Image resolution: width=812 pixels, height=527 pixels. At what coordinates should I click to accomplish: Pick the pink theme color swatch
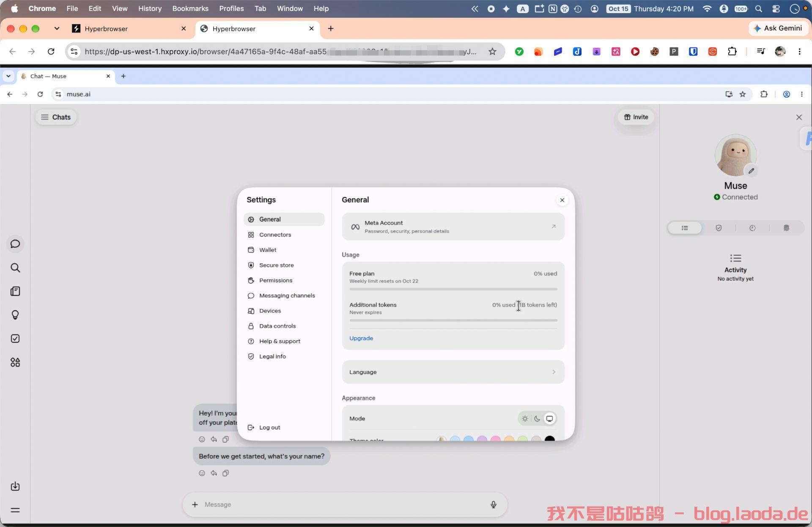tap(495, 439)
